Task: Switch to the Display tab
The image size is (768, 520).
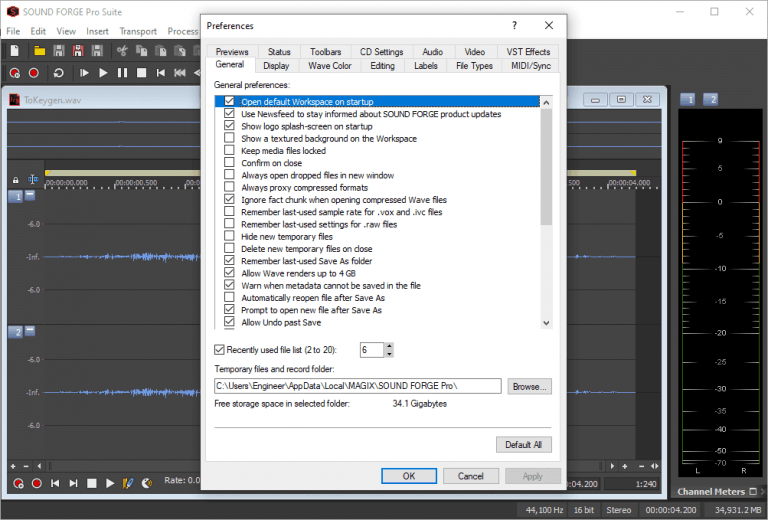Action: pos(276,66)
